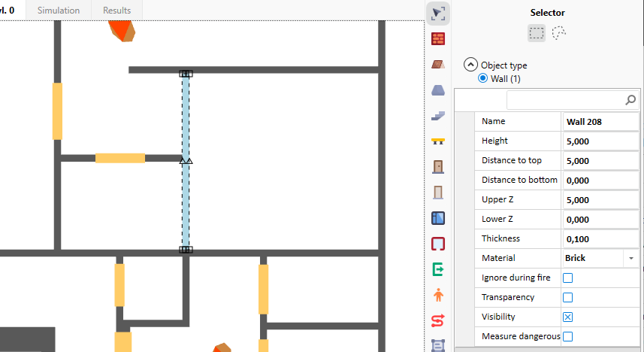
Task: Select the empty door opening tool
Action: [x=438, y=193]
